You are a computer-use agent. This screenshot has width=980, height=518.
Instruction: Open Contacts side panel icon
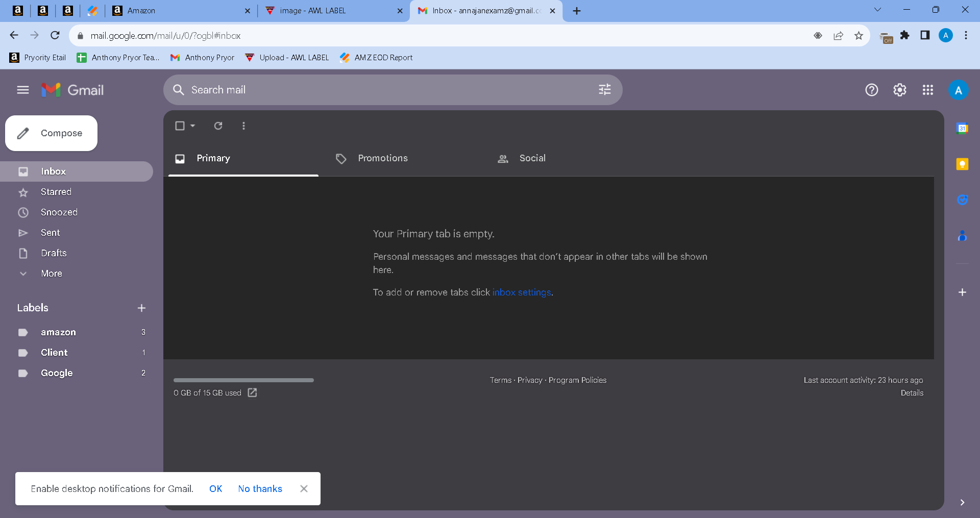tap(962, 236)
